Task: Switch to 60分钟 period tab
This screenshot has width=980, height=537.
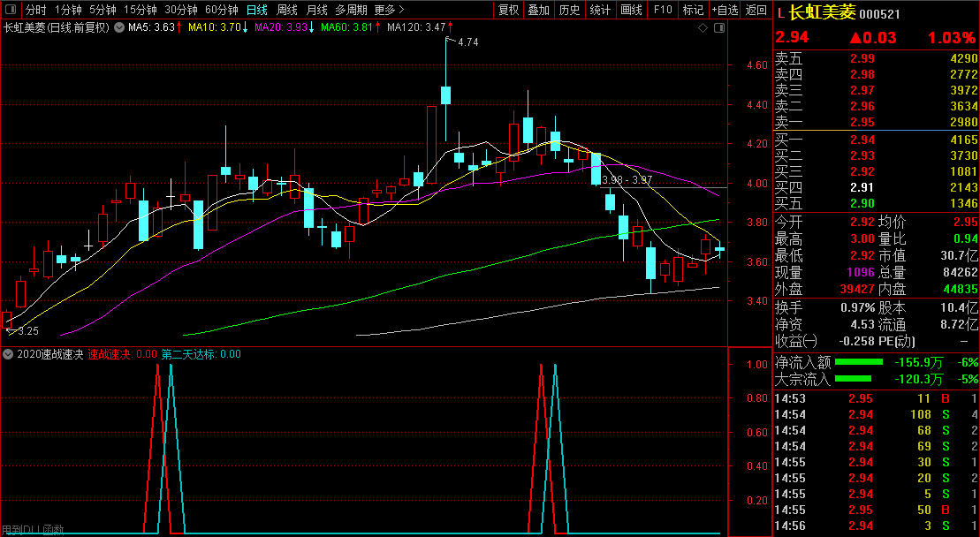Action: coord(222,10)
